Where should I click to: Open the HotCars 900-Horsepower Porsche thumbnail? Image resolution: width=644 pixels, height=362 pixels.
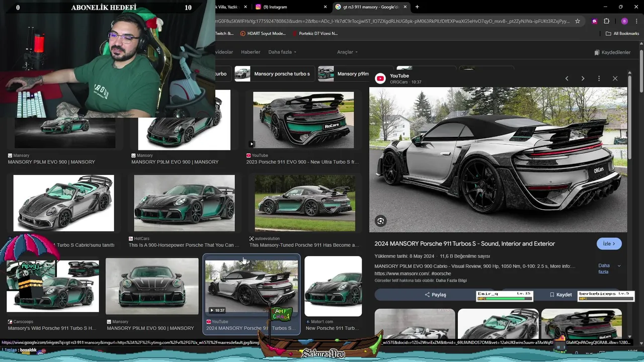184,203
